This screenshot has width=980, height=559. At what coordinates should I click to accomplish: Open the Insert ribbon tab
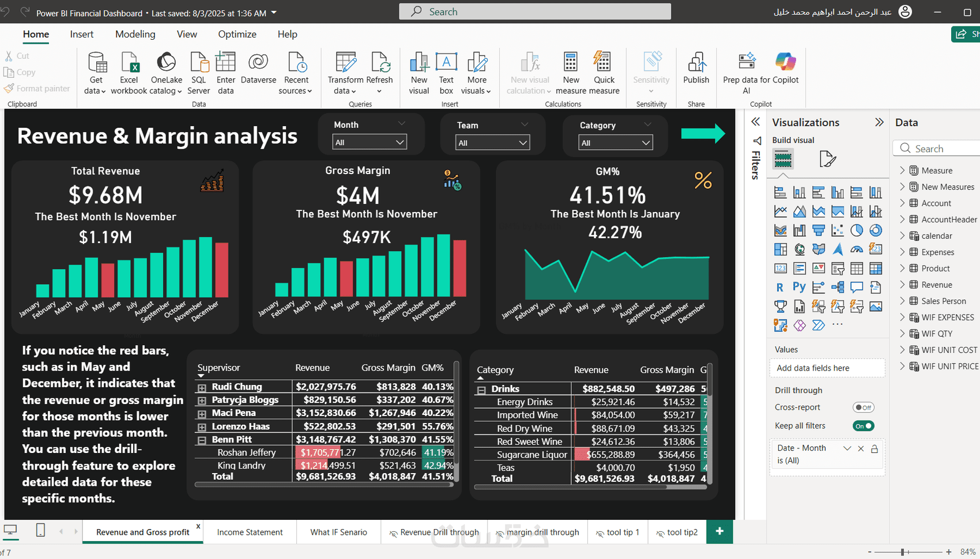coord(82,35)
